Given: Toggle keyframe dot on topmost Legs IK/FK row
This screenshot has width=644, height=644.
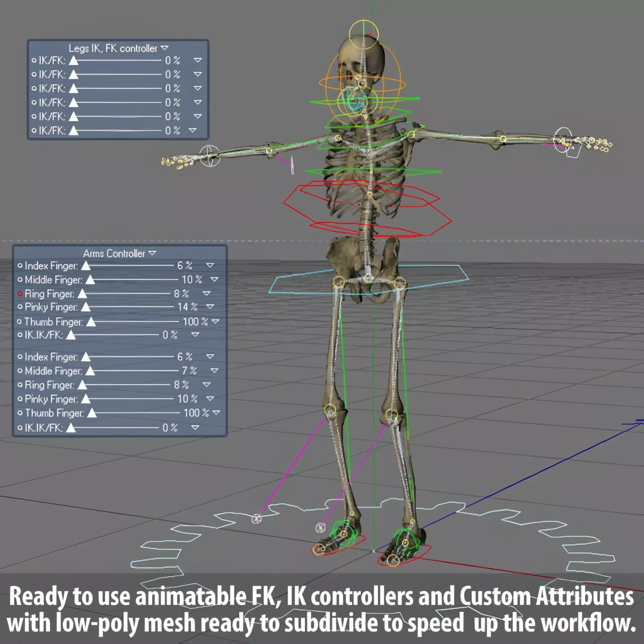Looking at the screenshot, I should tap(34, 60).
